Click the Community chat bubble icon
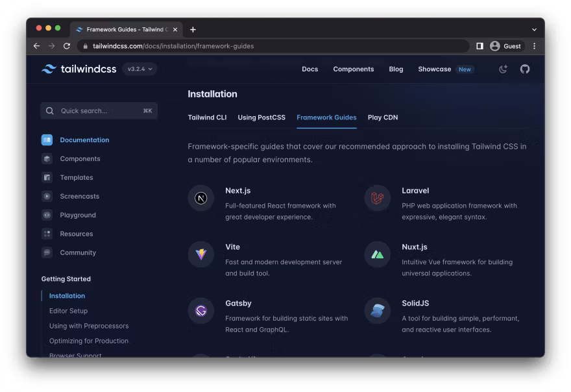This screenshot has height=392, width=571. (47, 252)
